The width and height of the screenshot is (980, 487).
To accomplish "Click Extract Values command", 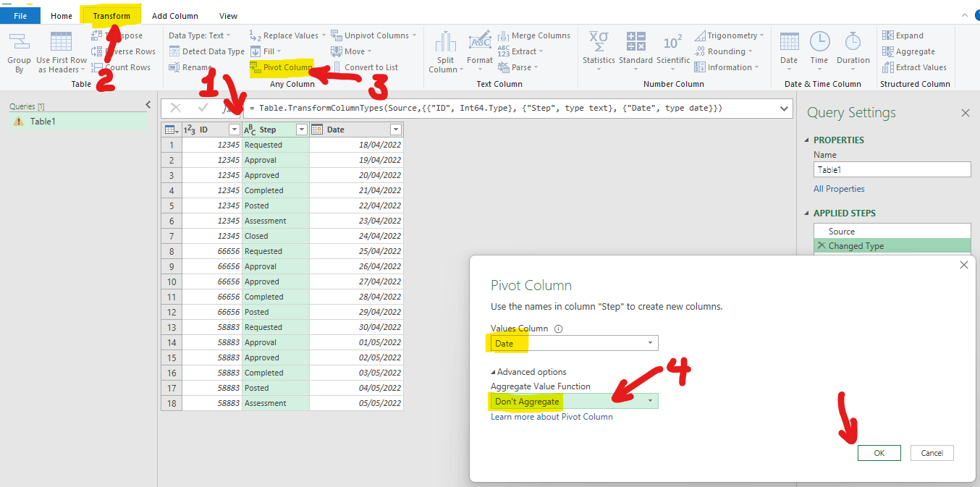I will tap(914, 67).
